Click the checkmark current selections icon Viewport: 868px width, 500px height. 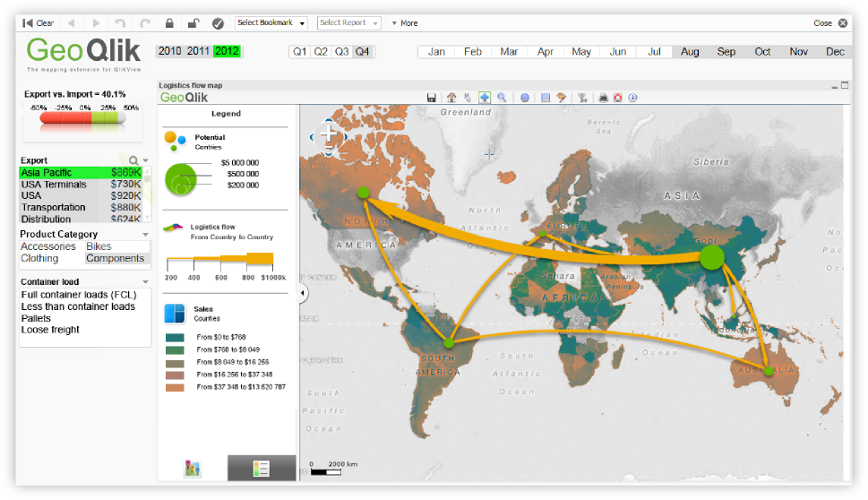(218, 23)
